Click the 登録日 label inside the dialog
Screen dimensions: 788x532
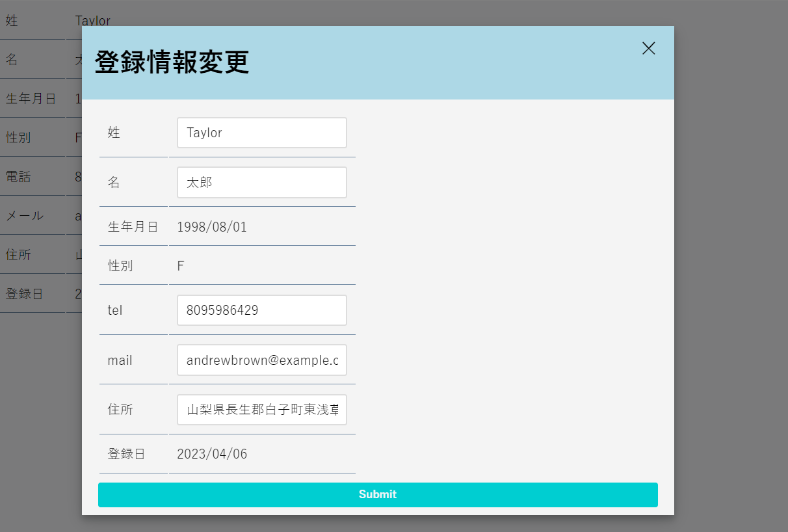coord(126,454)
